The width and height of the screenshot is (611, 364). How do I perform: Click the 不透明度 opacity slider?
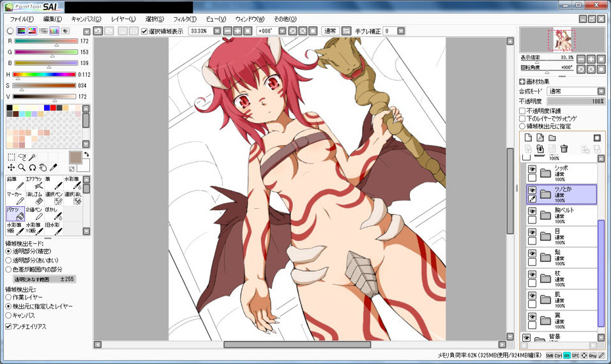point(576,102)
